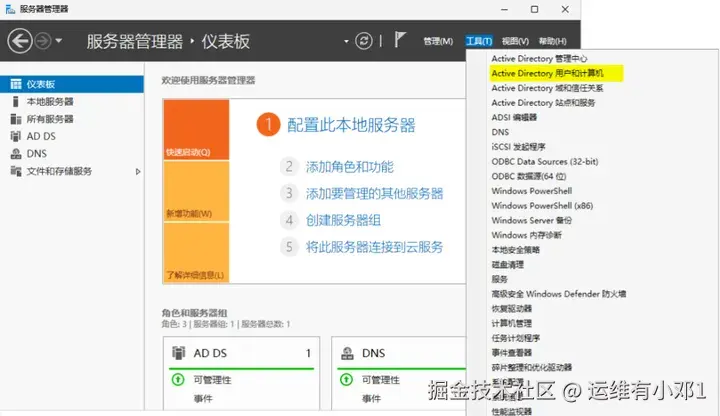
Task: Open iSCSI 发起程序
Action: [x=518, y=147]
